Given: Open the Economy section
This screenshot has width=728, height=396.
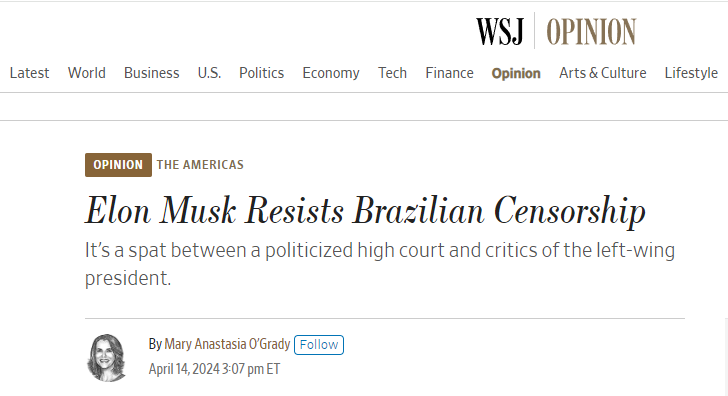Looking at the screenshot, I should (x=331, y=73).
